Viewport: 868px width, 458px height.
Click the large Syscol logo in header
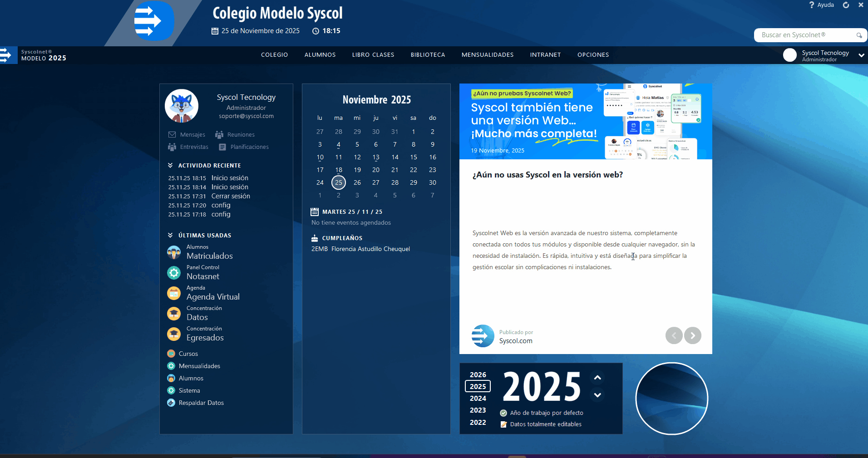pos(154,21)
